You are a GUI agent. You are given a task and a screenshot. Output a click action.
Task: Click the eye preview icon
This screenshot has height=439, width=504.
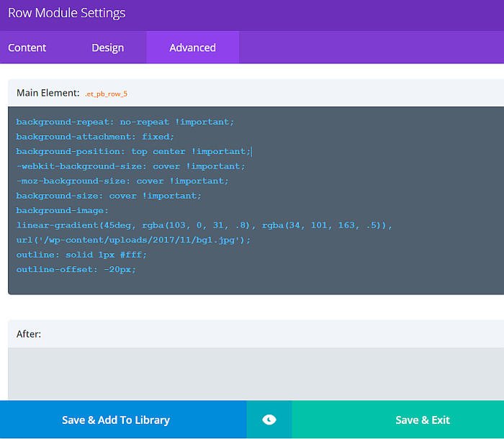point(269,420)
